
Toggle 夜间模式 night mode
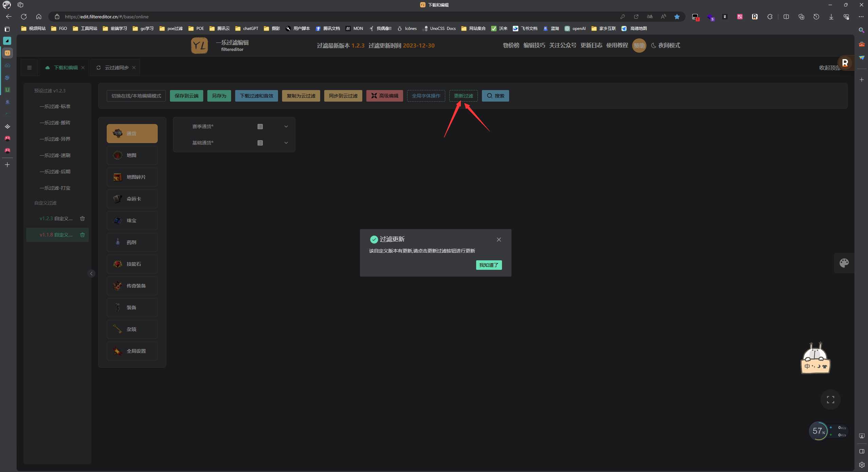pyautogui.click(x=665, y=45)
